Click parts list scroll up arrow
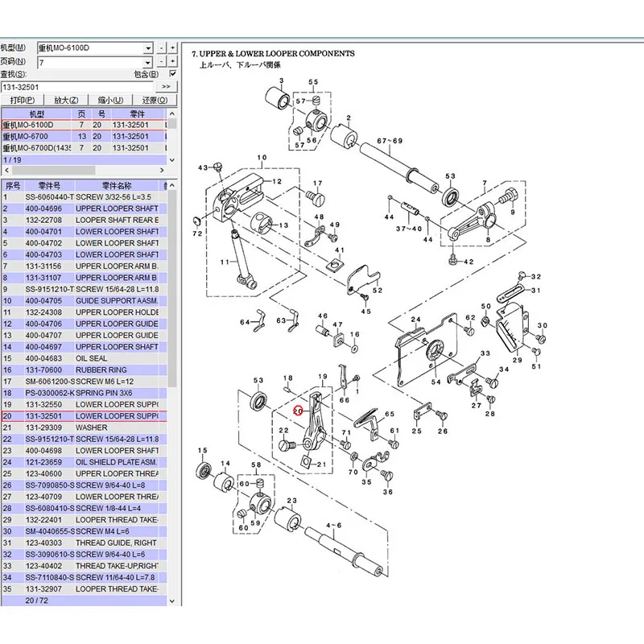This screenshot has width=644, height=644. (x=172, y=186)
